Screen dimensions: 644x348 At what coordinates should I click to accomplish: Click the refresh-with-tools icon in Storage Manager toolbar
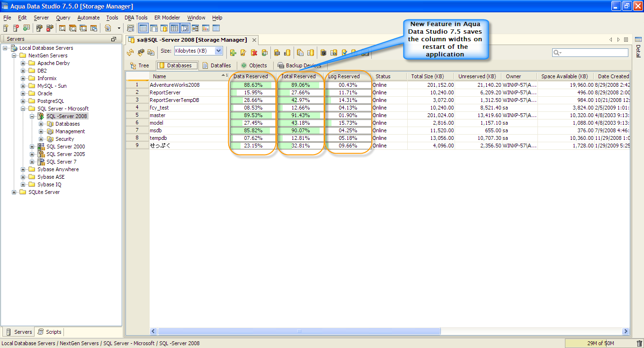tap(141, 52)
